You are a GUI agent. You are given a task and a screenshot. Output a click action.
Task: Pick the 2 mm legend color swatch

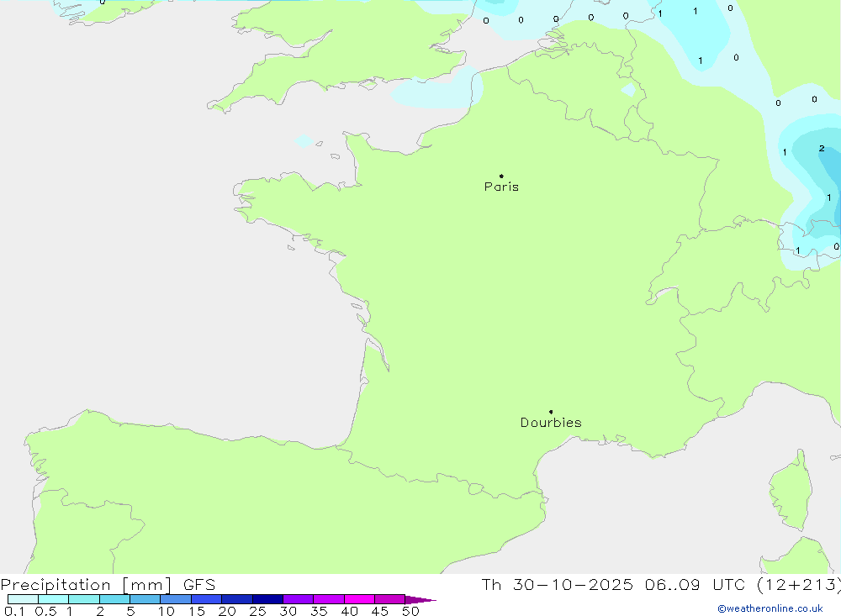click(x=114, y=599)
